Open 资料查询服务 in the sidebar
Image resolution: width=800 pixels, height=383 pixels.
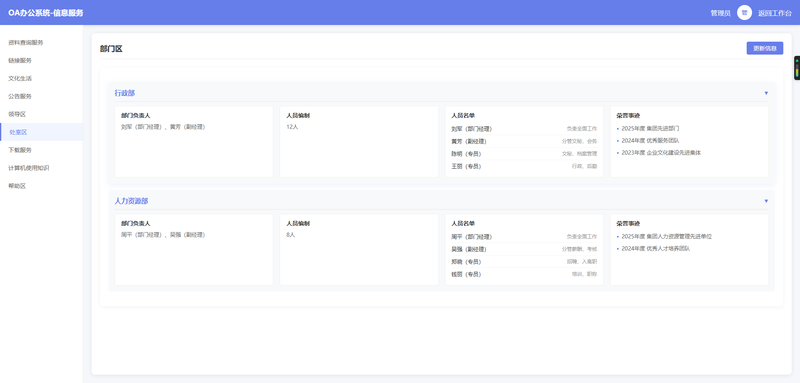tap(41, 42)
